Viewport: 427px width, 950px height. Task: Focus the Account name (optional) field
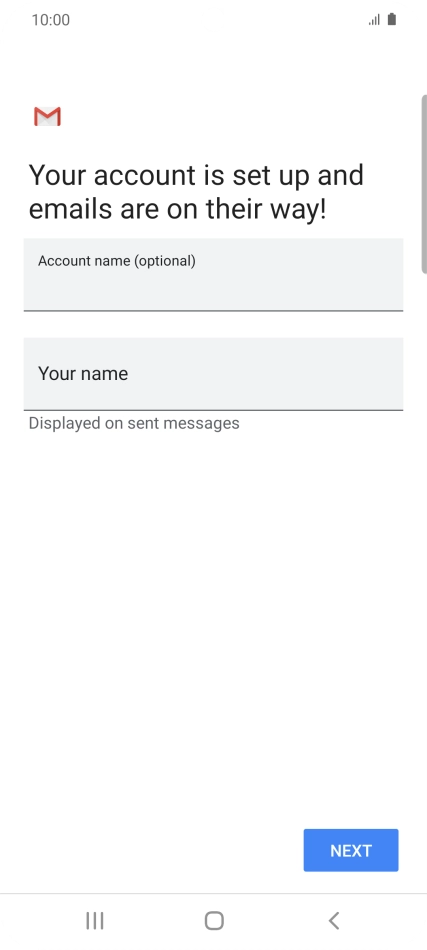coord(213,274)
